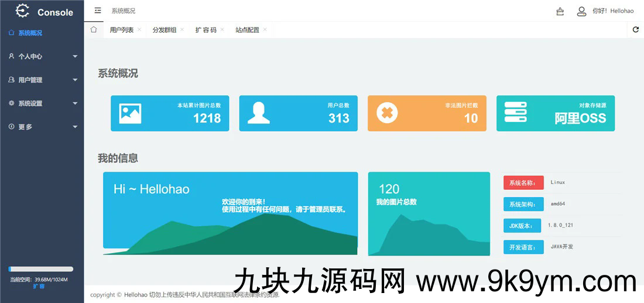Click the orange blocked-images X icon
Image resolution: width=644 pixels, height=303 pixels.
(x=387, y=113)
